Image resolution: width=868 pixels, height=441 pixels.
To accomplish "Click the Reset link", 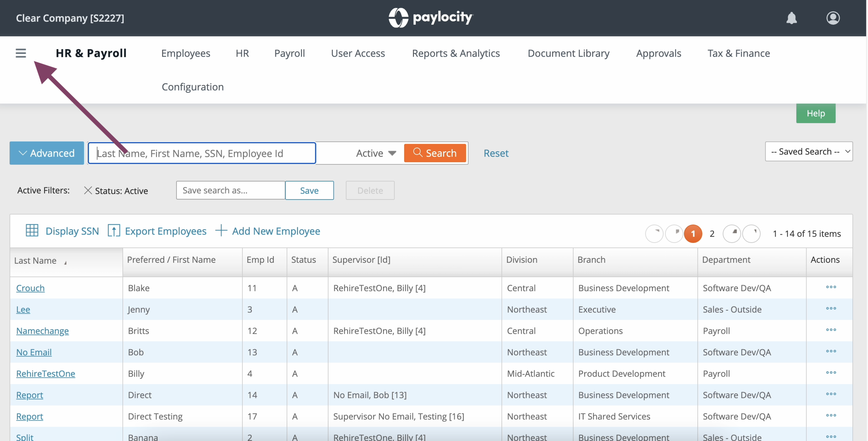I will [496, 153].
